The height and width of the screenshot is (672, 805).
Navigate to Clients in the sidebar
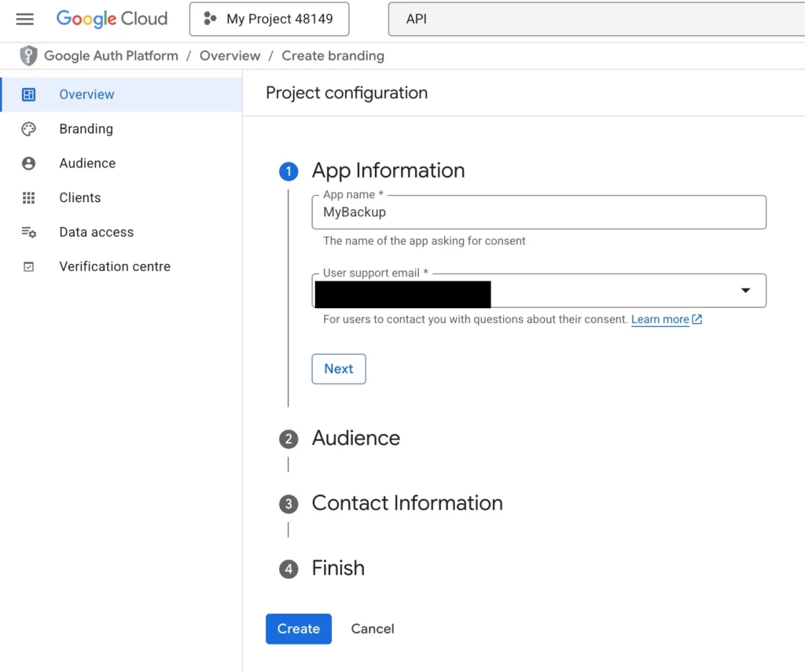click(x=121, y=197)
